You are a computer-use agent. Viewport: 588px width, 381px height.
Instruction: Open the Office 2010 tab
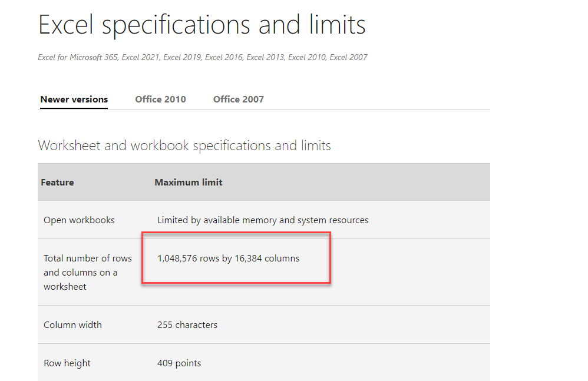coord(160,99)
